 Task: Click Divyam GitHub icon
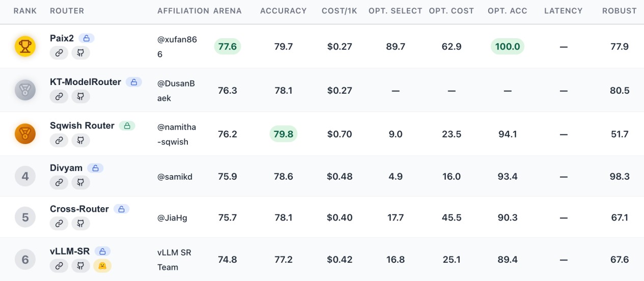(x=80, y=182)
